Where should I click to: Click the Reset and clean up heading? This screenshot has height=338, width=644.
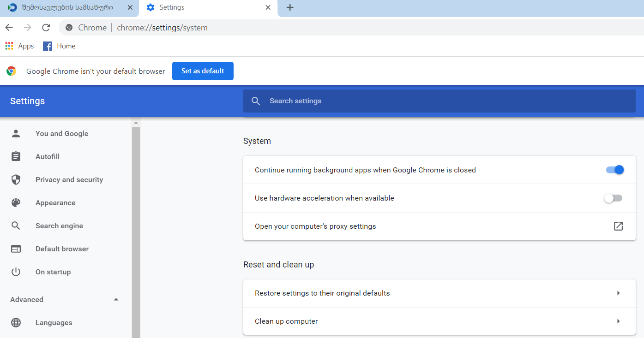point(279,265)
